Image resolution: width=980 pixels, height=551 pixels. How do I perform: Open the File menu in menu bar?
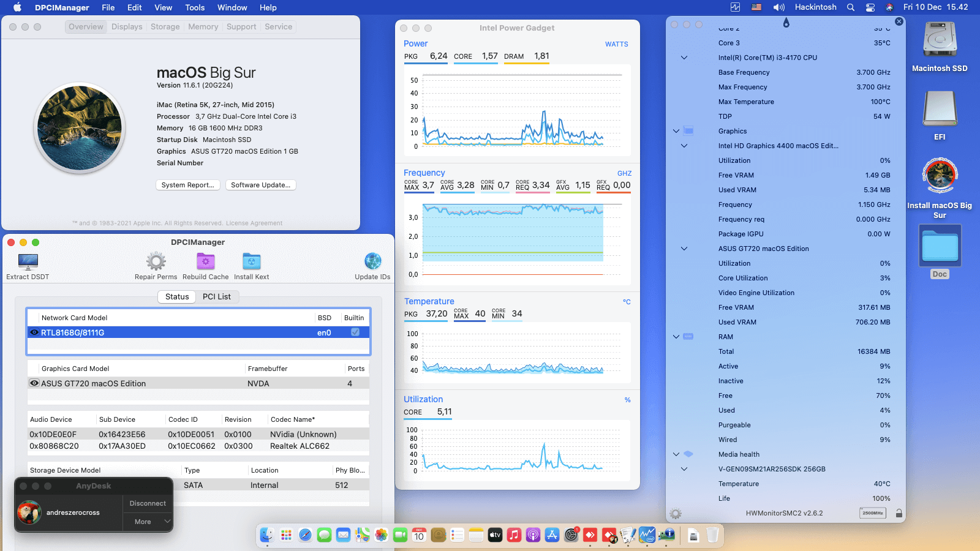click(108, 7)
